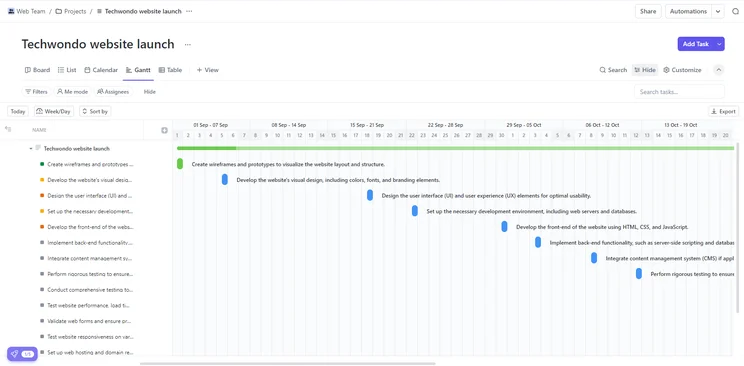Screen dimensions: 744x366
Task: Open the Assignees filter
Action: (113, 92)
